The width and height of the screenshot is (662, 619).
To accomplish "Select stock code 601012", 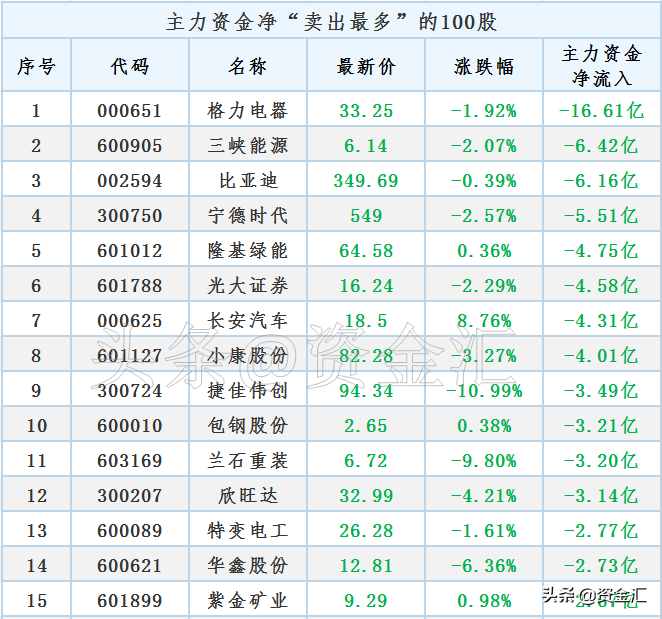I will pyautogui.click(x=130, y=251).
